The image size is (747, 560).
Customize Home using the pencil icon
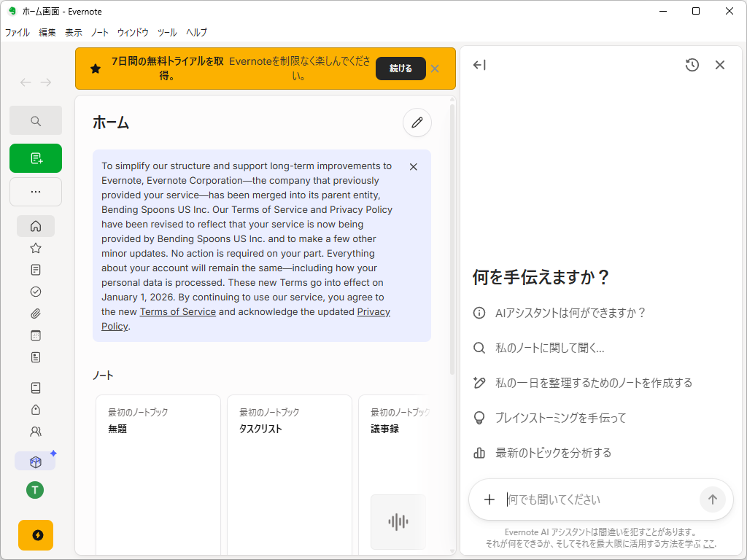click(x=417, y=122)
